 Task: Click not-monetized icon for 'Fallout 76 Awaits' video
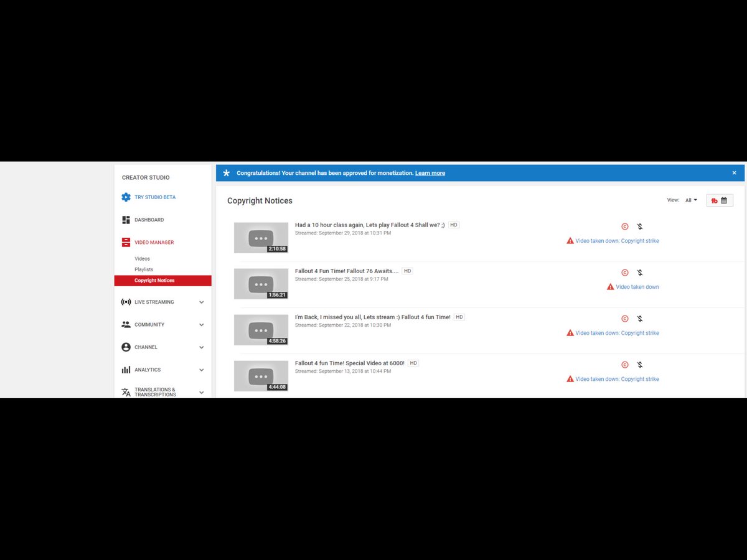[x=640, y=273]
